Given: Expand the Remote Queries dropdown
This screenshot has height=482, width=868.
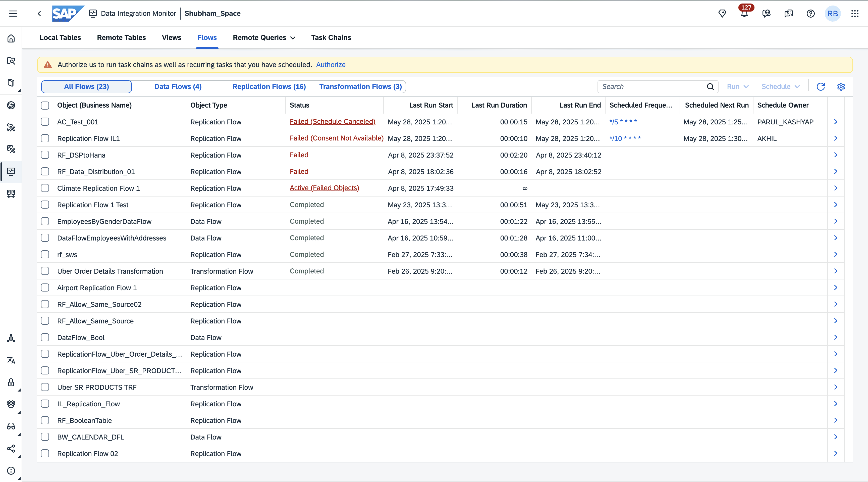Looking at the screenshot, I should point(264,37).
